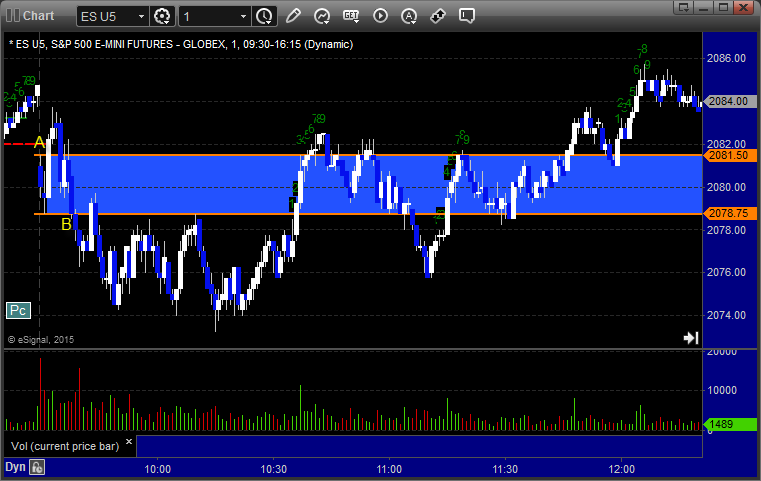The image size is (761, 481).
Task: Click the 11:00 time axis label
Action: [x=389, y=469]
